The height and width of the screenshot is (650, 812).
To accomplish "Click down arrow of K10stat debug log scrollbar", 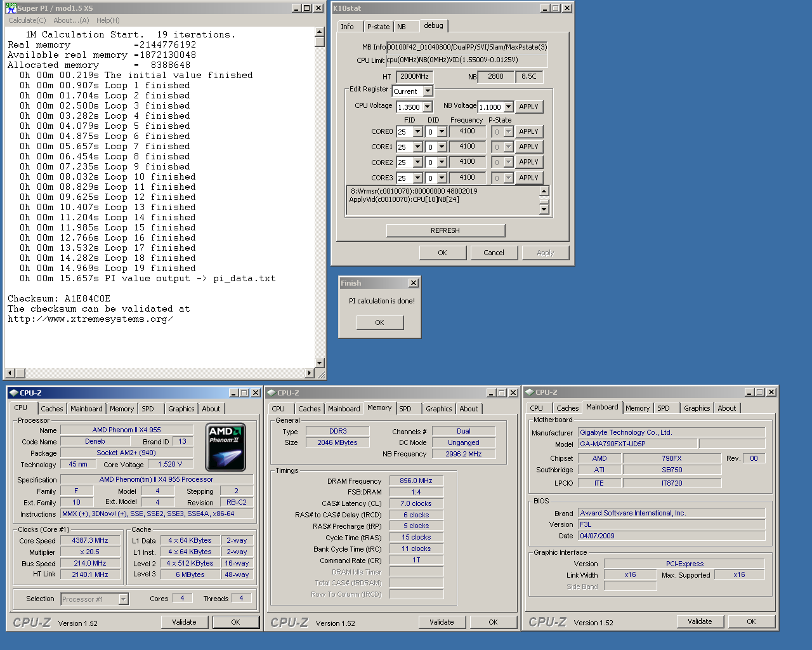I will 544,209.
